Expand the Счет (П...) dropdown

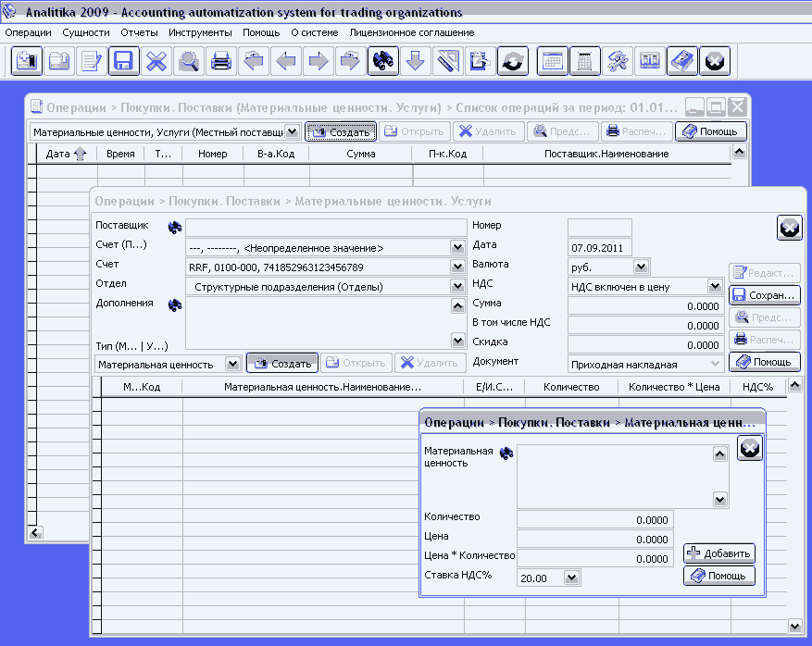[457, 248]
